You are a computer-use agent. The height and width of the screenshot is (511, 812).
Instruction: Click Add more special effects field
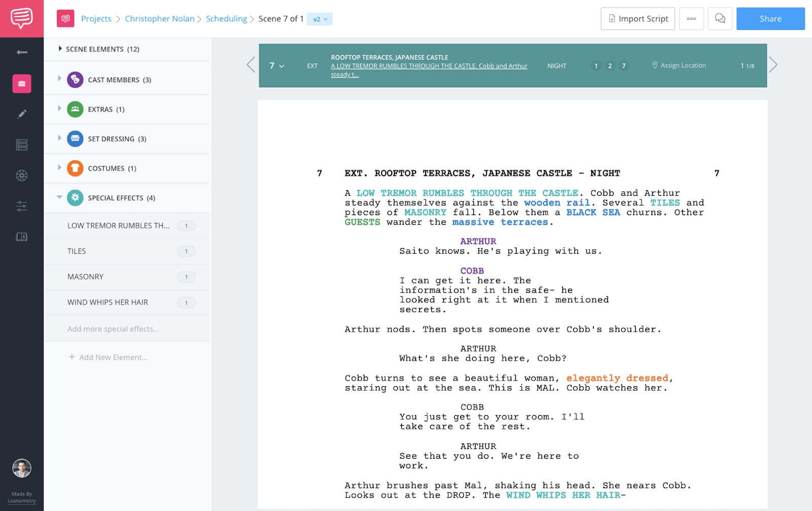126,329
